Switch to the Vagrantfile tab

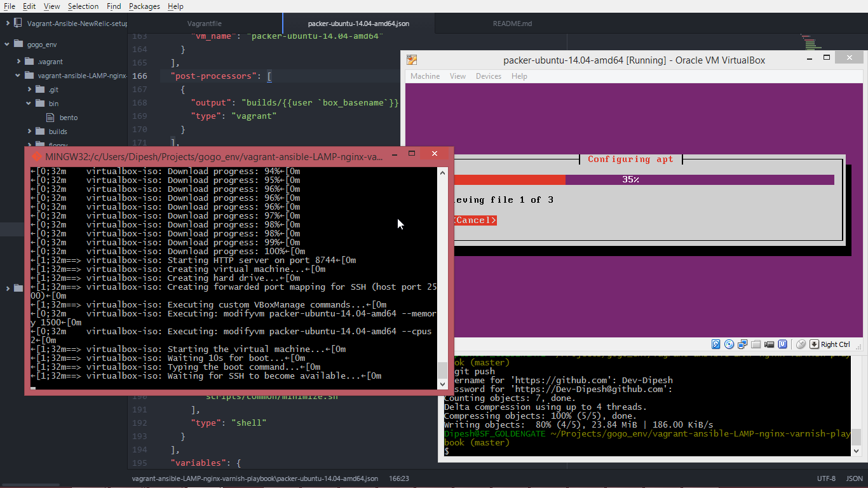pyautogui.click(x=205, y=24)
